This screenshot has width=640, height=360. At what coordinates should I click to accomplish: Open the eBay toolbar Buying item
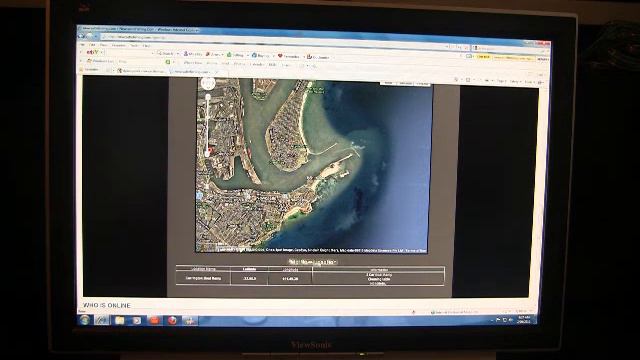point(260,55)
